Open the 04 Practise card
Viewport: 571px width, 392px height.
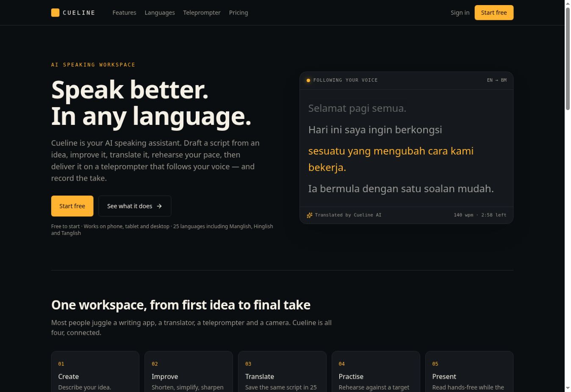pos(376,372)
